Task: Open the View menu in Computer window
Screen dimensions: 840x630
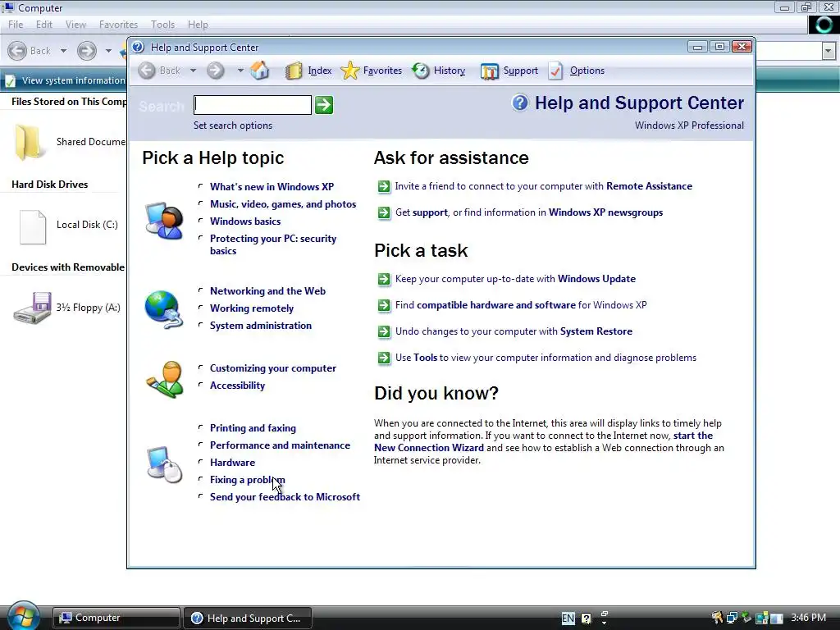Action: click(x=75, y=25)
